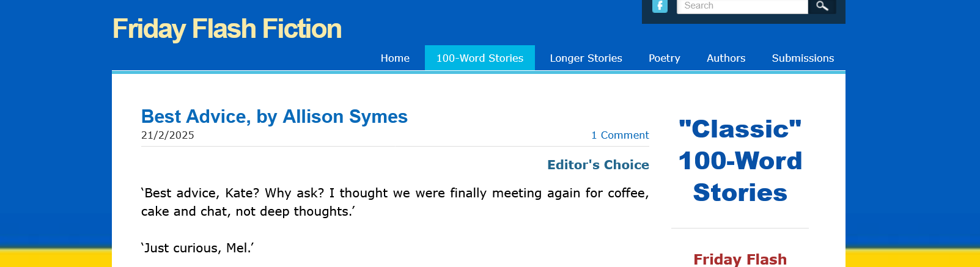
Task: Open the Authors menu item
Action: click(x=726, y=58)
